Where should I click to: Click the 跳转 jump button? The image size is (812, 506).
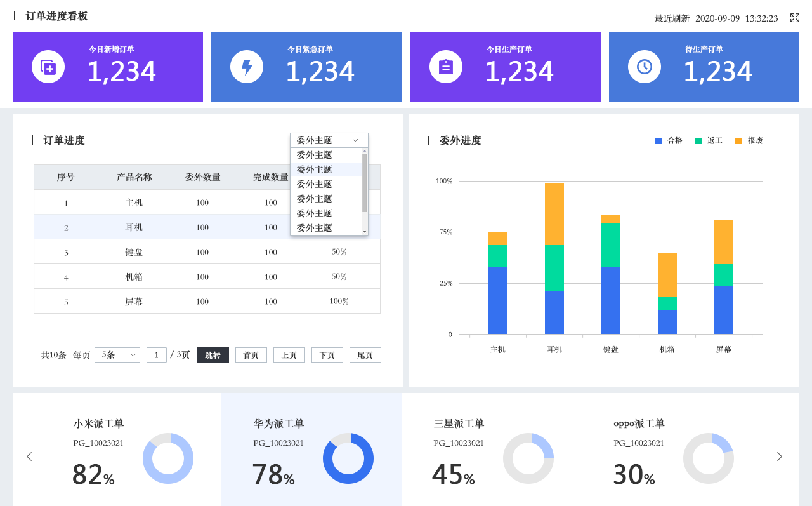click(213, 355)
